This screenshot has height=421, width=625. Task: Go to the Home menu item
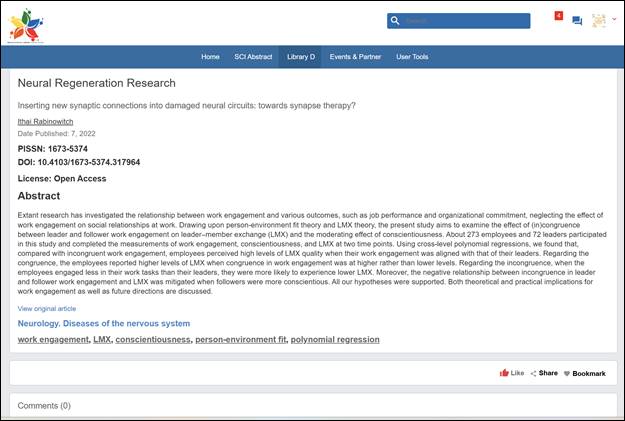point(210,57)
